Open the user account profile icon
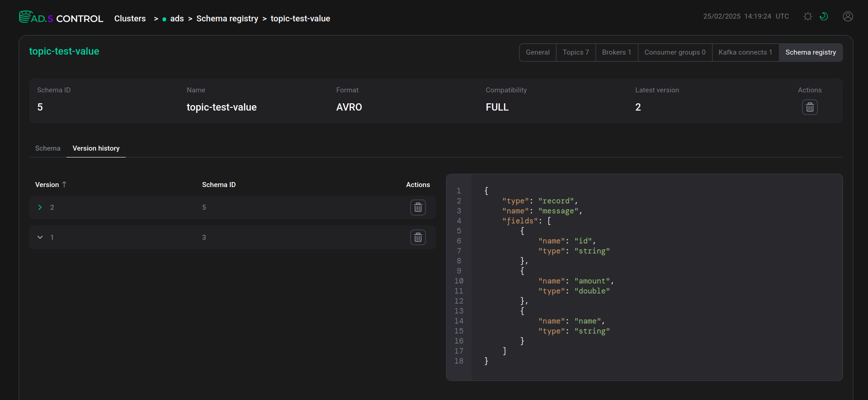 (x=848, y=16)
